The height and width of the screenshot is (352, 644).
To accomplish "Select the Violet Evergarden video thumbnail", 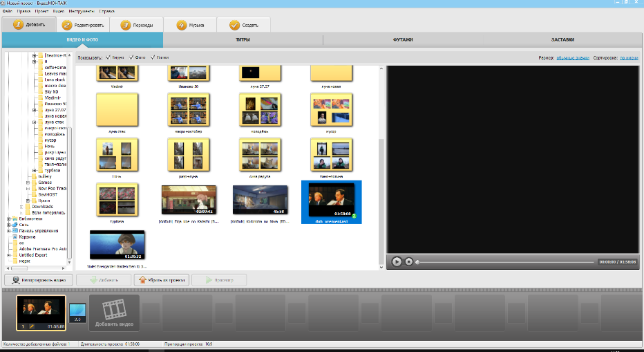I will pos(117,244).
